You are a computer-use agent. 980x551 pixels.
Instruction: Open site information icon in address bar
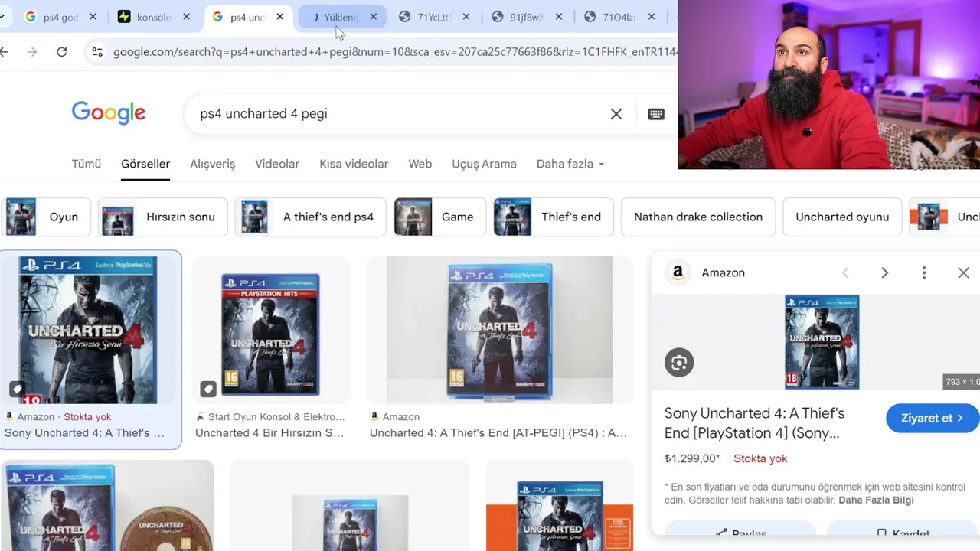click(x=97, y=52)
